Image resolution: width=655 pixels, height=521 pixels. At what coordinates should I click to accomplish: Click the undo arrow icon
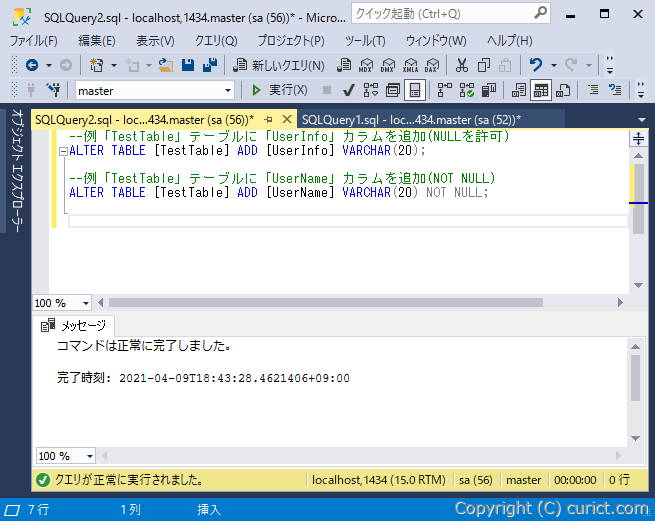536,65
